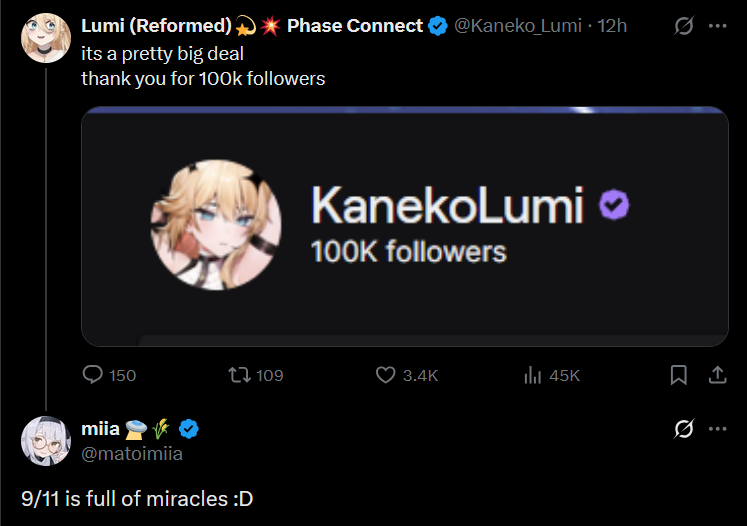Screen dimensions: 747x526
Task: Click miia's display name
Action: click(100, 430)
